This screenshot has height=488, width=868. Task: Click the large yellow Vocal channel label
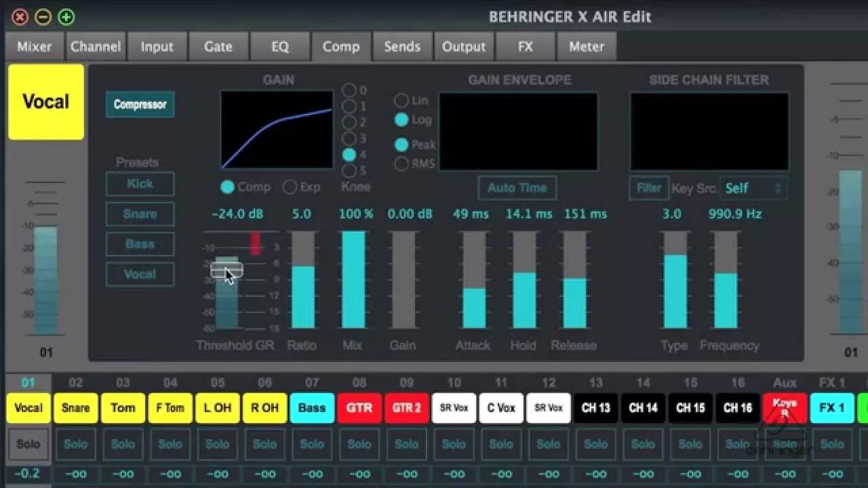pyautogui.click(x=46, y=102)
